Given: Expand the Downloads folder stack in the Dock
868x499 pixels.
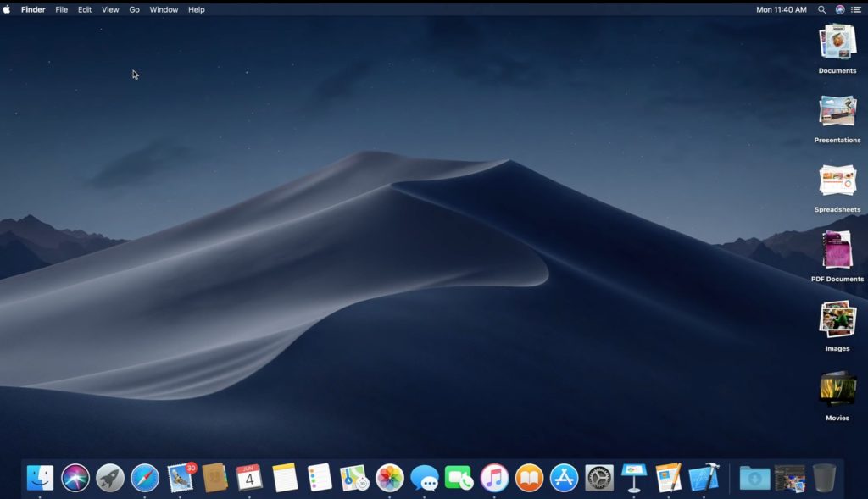Looking at the screenshot, I should click(x=754, y=478).
